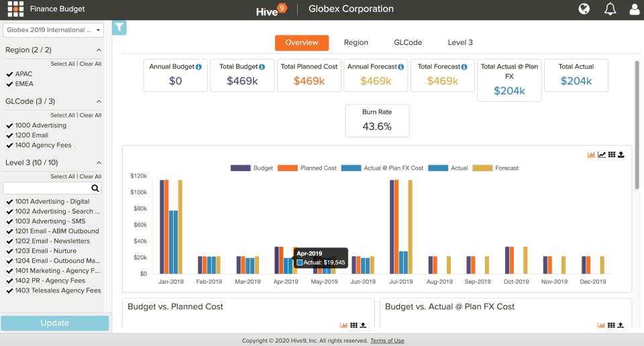
Task: Select All in the GLCode section
Action: (62, 115)
